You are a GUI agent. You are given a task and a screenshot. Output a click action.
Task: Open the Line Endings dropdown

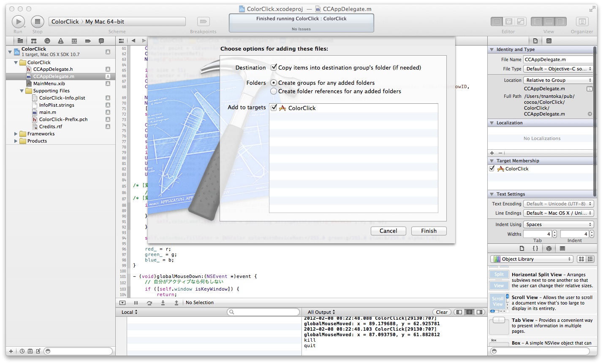(558, 213)
